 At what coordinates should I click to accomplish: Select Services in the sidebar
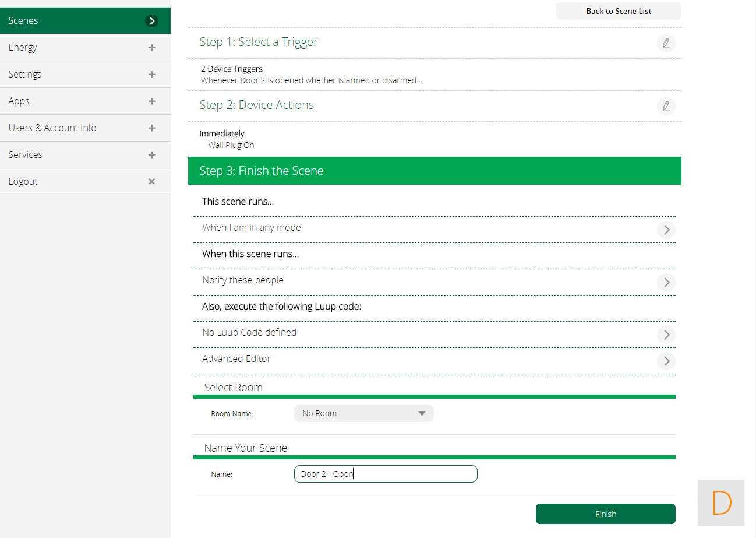click(26, 154)
